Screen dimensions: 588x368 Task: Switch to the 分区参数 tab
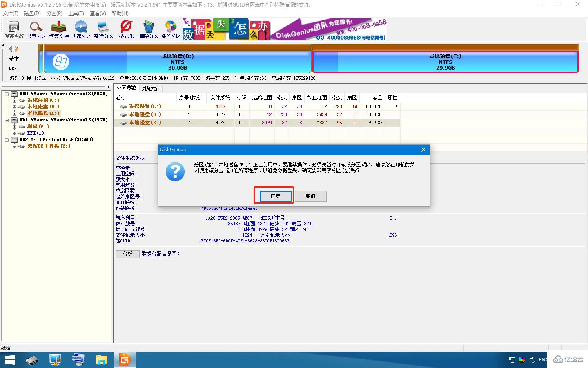pos(126,88)
